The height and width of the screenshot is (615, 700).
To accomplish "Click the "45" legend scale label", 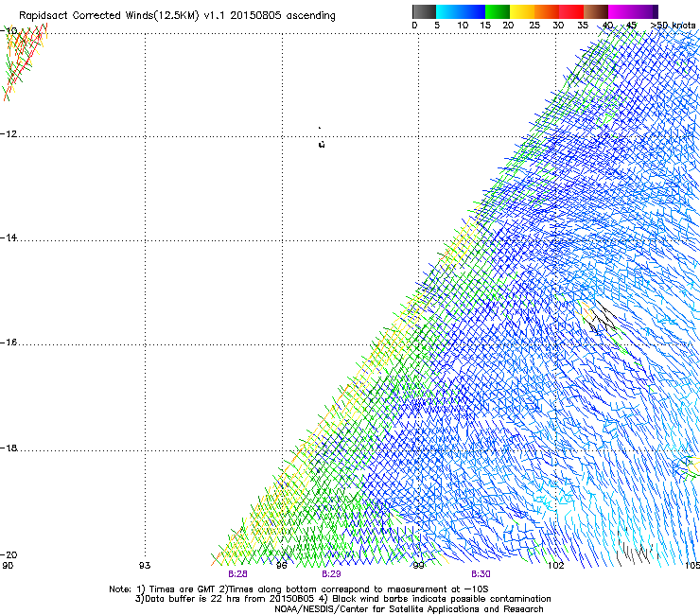I will [631, 26].
